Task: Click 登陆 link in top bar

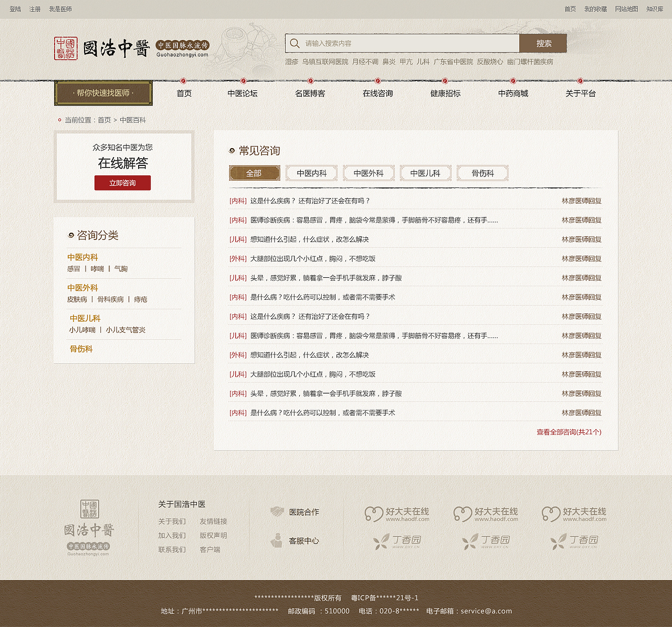Action: click(15, 9)
